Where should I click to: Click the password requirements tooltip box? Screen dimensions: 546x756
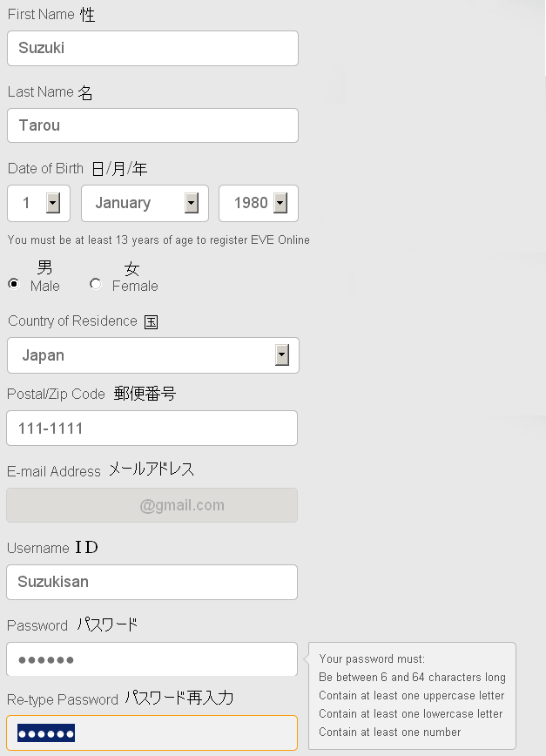(x=412, y=695)
